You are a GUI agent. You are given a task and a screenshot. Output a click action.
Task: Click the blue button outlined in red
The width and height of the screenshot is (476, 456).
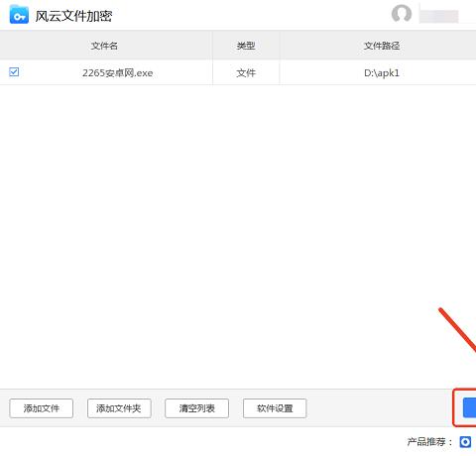tap(469, 407)
